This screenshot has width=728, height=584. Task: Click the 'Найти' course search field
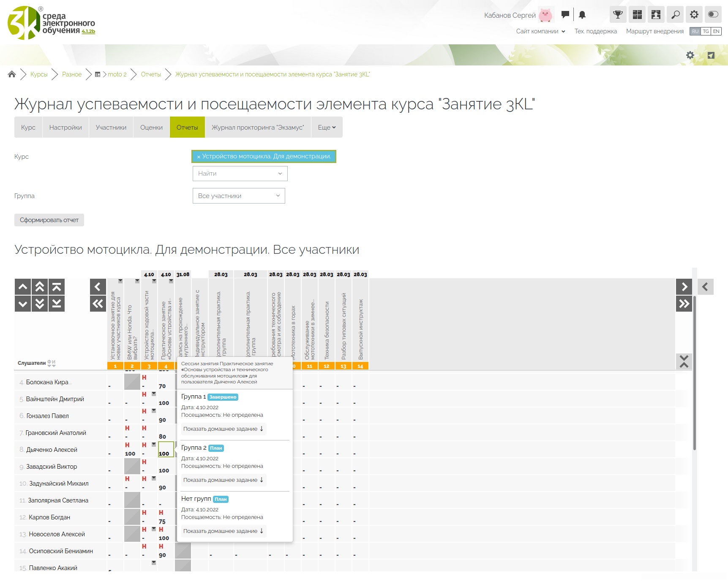pyautogui.click(x=240, y=174)
